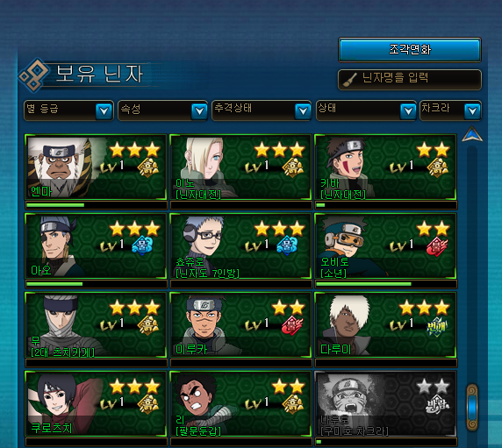The width and height of the screenshot is (502, 448).
Task: Select the 이노 ninja card
Action: [240, 167]
